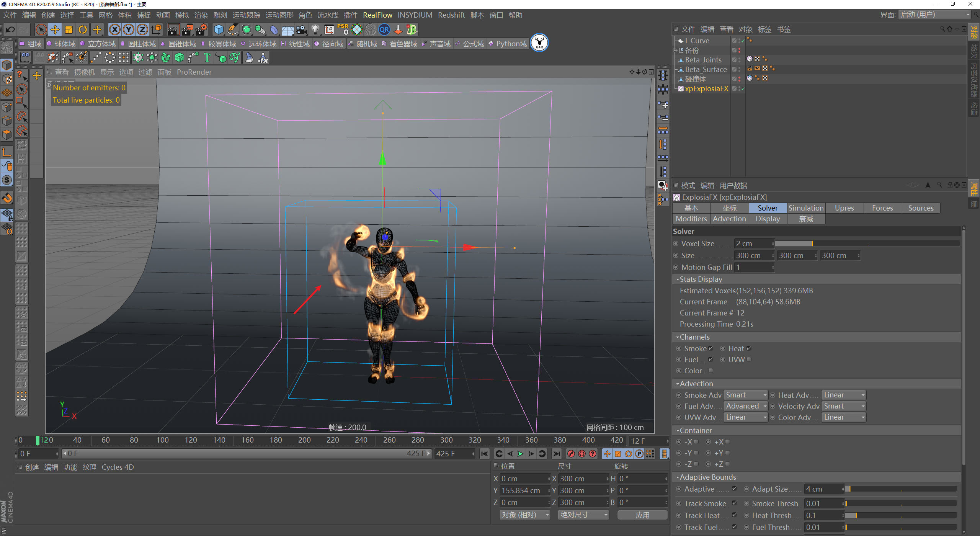Adjust the Voxel Size slider
Viewport: 980px width, 536px height.
click(812, 243)
